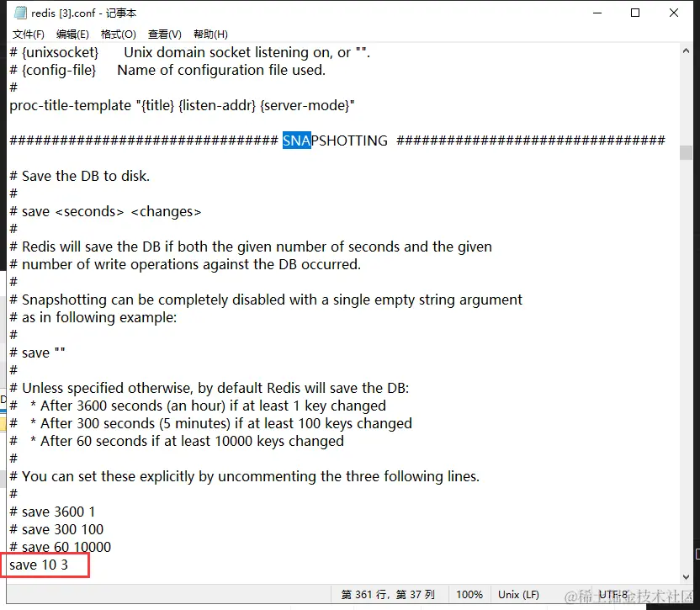Click the '# save <seconds> <changes>' line
The height and width of the screenshot is (610, 700).
105,211
